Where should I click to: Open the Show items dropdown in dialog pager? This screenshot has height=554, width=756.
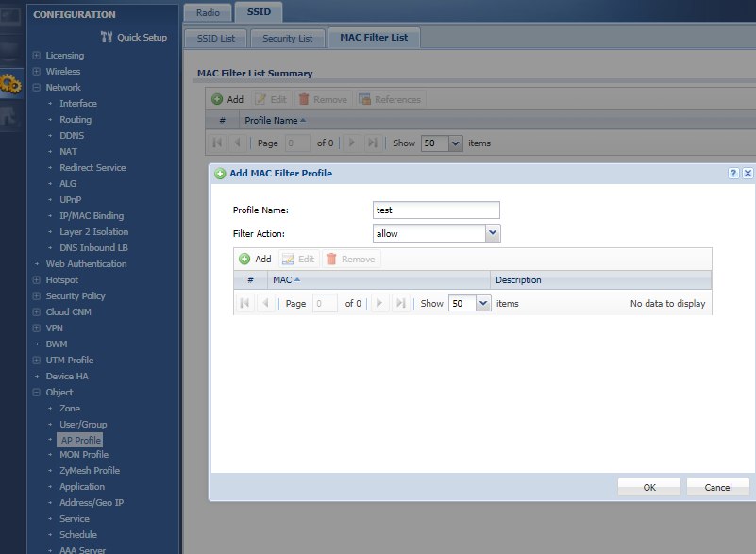point(483,303)
